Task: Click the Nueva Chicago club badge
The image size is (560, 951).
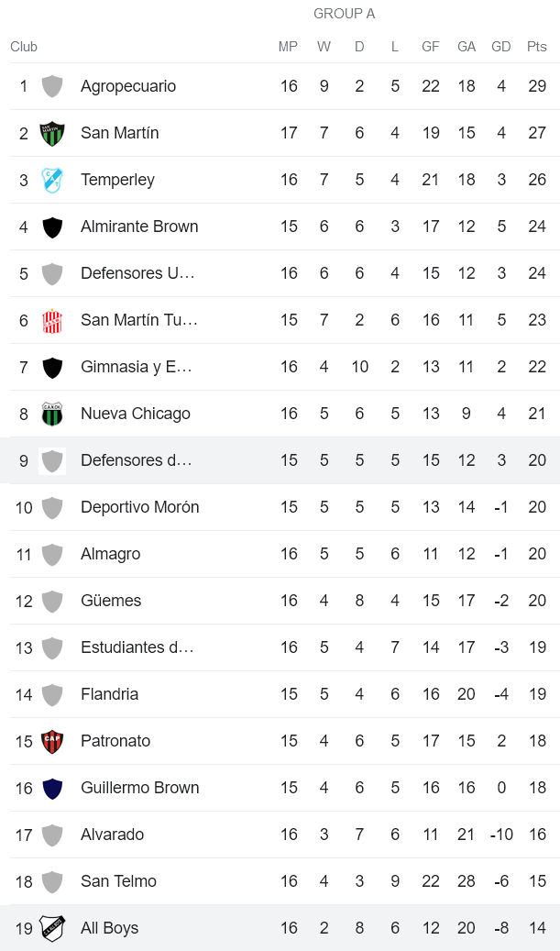Action: pyautogui.click(x=52, y=413)
